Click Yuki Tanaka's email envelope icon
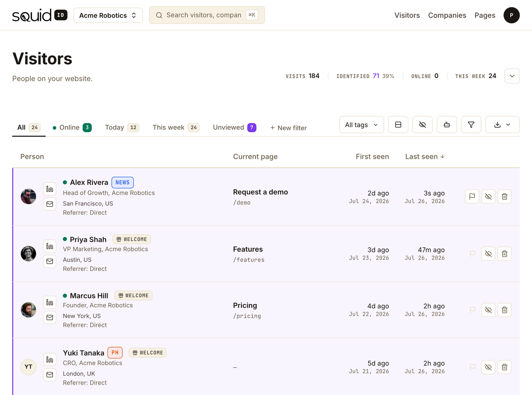 click(x=50, y=374)
